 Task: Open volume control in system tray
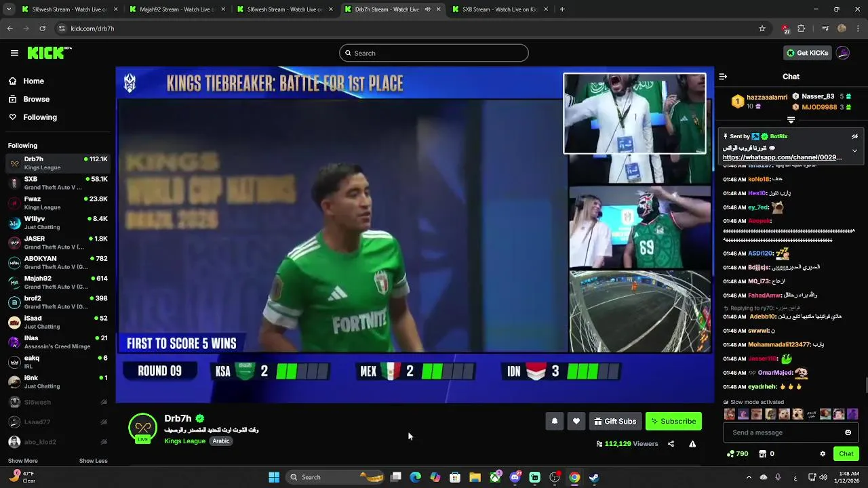[x=823, y=477]
